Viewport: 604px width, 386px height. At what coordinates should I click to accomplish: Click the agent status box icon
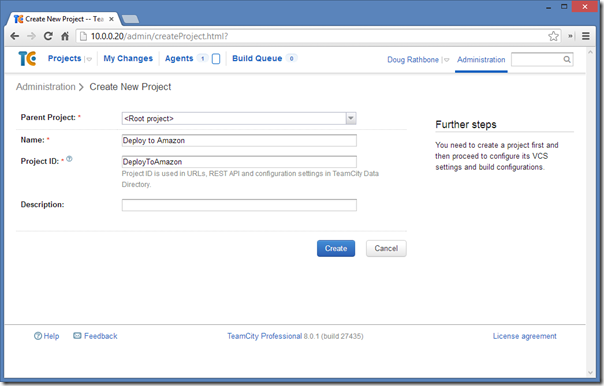pyautogui.click(x=216, y=59)
